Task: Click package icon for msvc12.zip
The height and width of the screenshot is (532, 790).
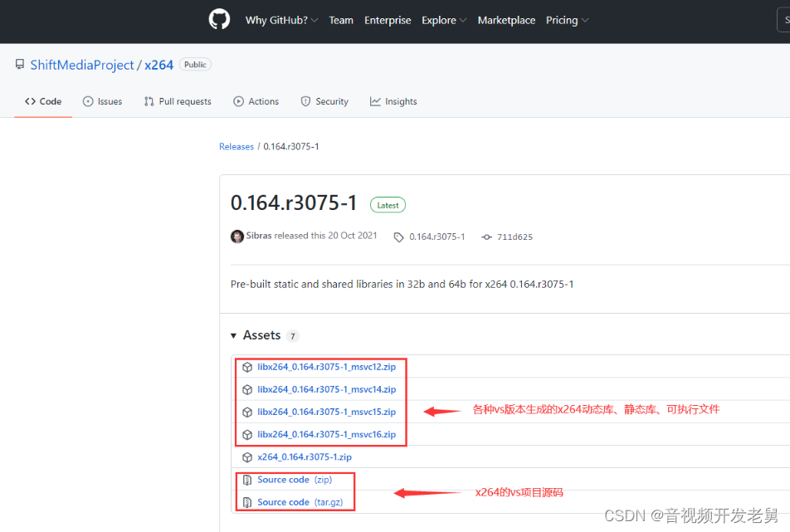Action: (247, 368)
